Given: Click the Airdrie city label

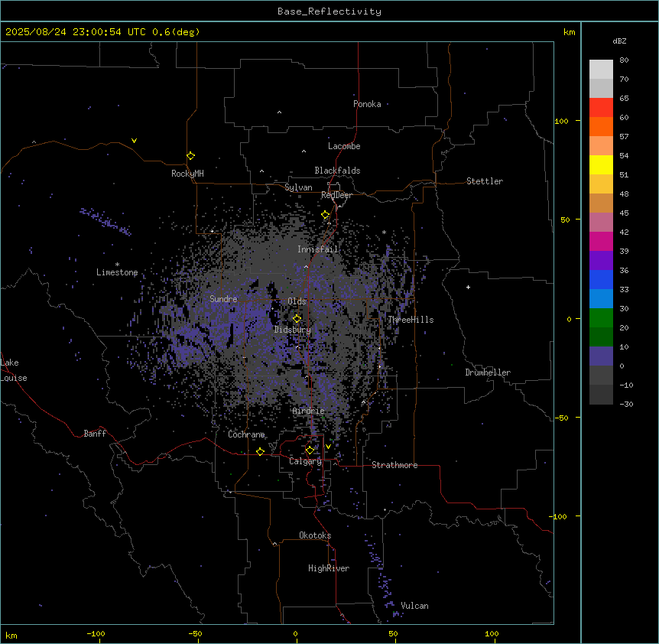Looking at the screenshot, I should pos(309,411).
